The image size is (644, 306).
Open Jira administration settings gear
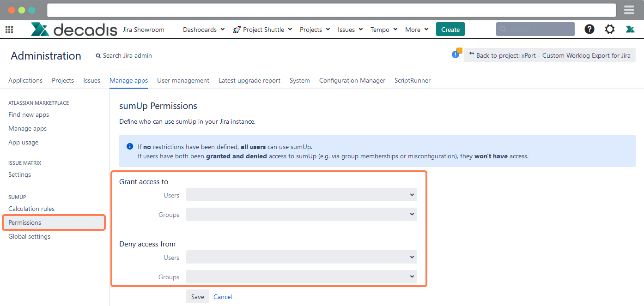609,29
